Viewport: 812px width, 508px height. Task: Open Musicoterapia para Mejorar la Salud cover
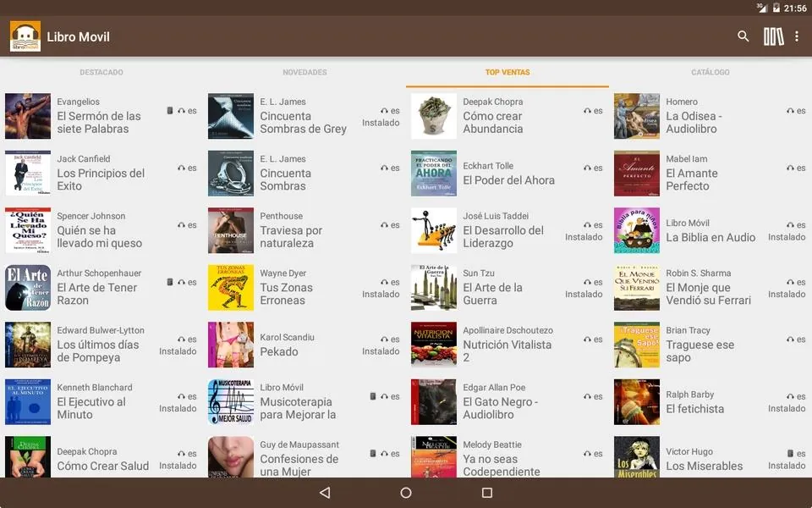coord(231,401)
